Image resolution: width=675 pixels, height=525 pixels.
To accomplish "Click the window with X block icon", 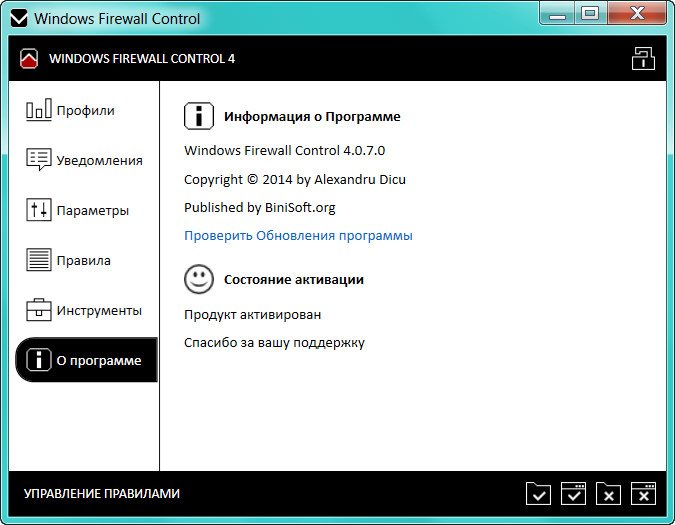I will pos(643,493).
